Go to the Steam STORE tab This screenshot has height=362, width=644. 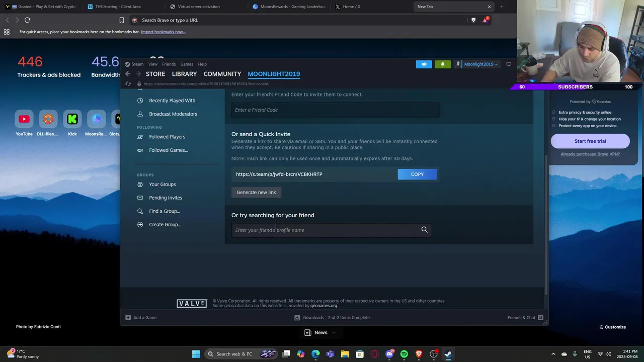155,74
